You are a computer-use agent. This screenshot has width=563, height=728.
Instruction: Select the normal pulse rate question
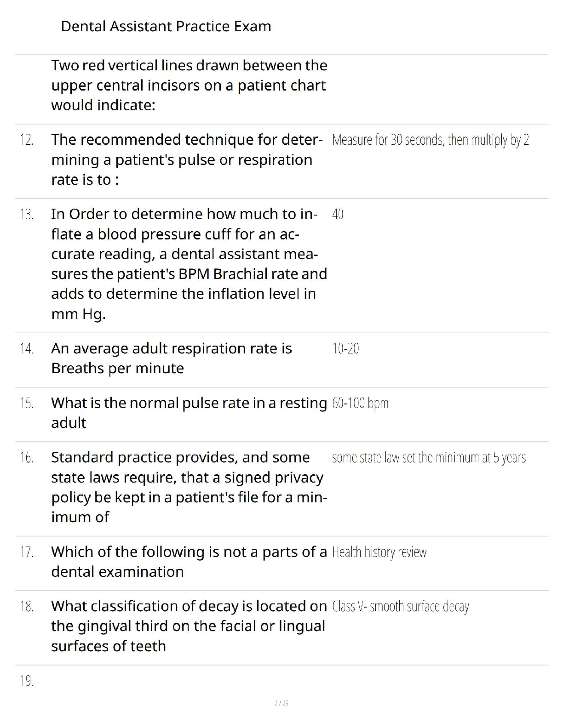pos(189,413)
